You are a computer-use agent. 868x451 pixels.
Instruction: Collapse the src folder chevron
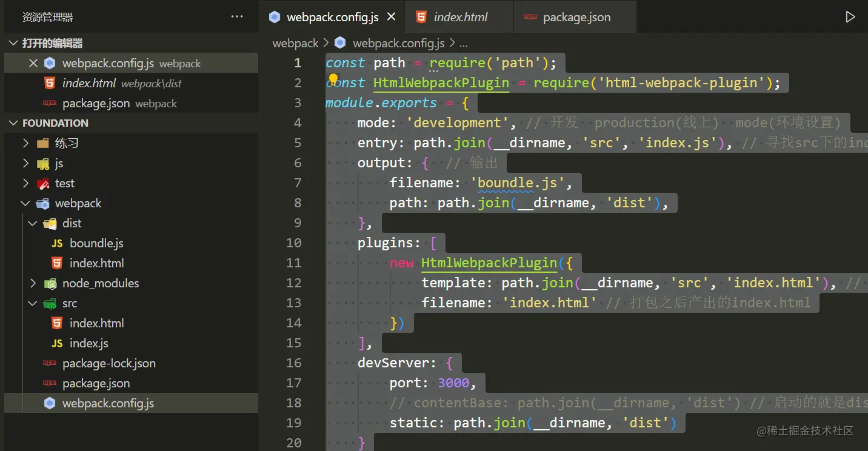tap(33, 304)
